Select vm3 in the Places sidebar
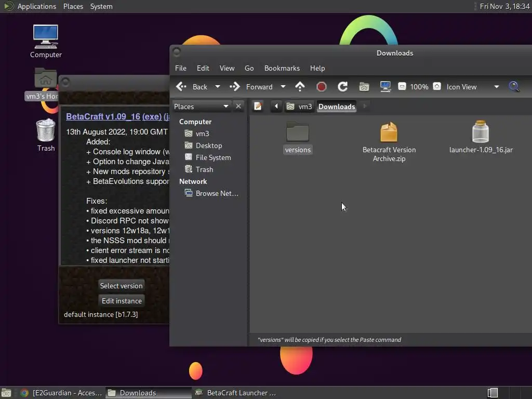The width and height of the screenshot is (532, 399). click(202, 134)
